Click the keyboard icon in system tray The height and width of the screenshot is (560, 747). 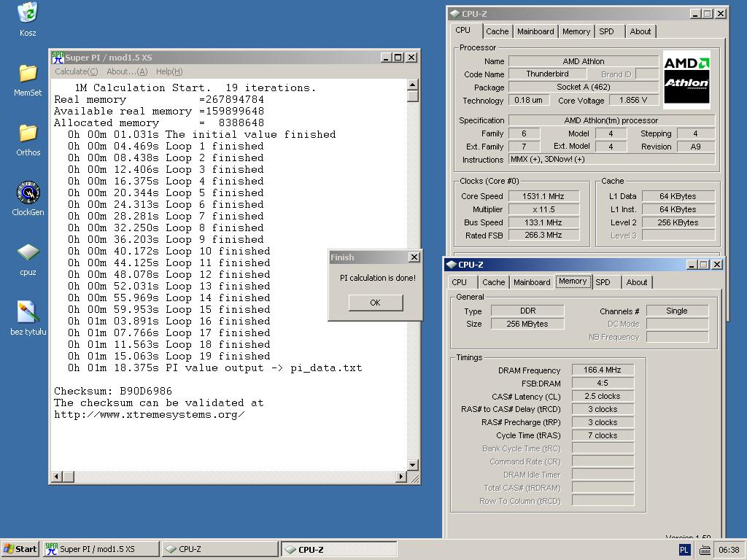[705, 550]
